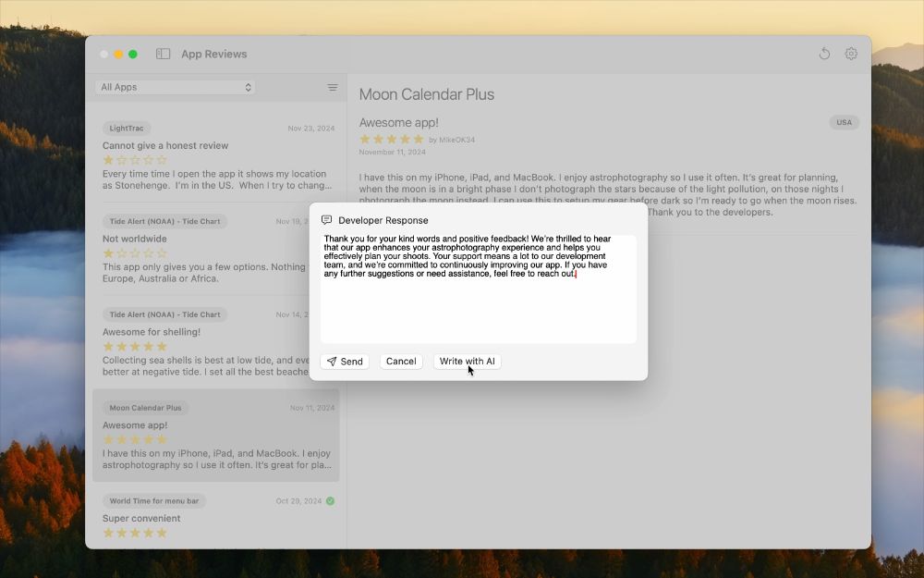Screen dimensions: 924x578
Task: Select the 'Cannot give a honest review' review
Action: pos(215,156)
